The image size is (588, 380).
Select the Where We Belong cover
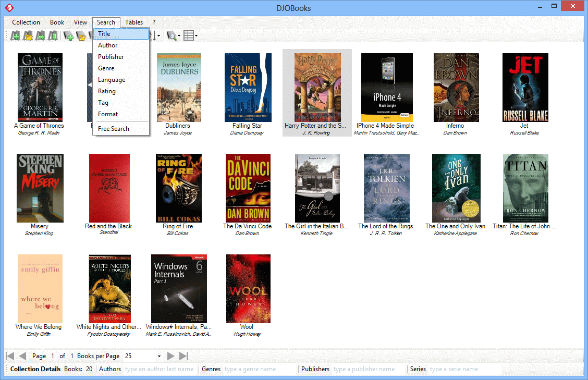40,288
